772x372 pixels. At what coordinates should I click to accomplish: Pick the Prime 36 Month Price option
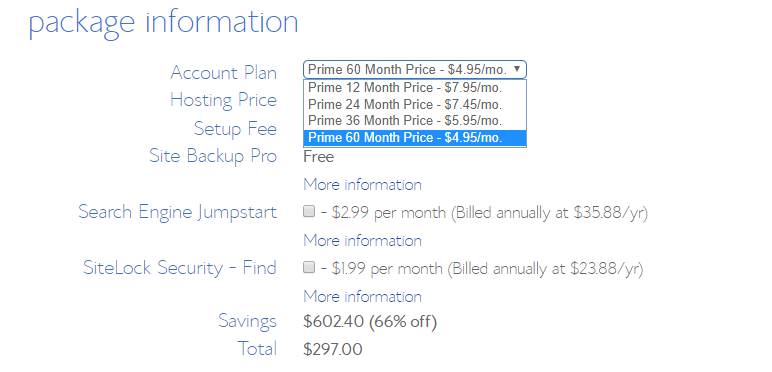pyautogui.click(x=415, y=121)
